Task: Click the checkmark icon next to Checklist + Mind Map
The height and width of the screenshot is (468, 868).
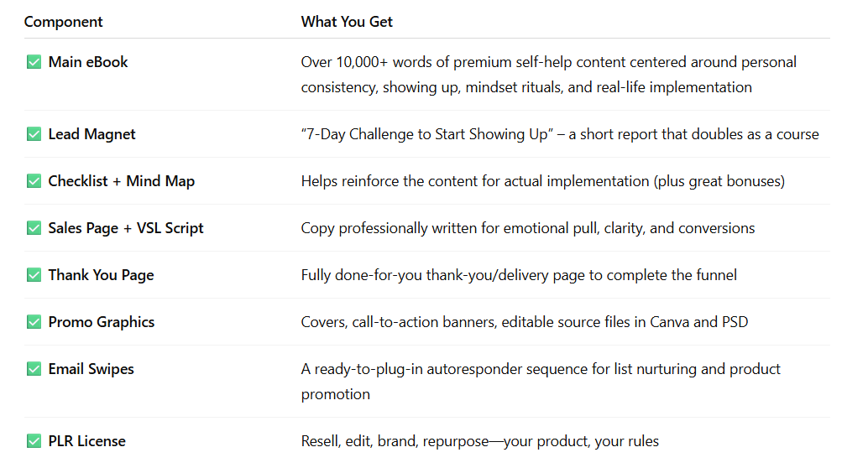Action: pyautogui.click(x=34, y=181)
